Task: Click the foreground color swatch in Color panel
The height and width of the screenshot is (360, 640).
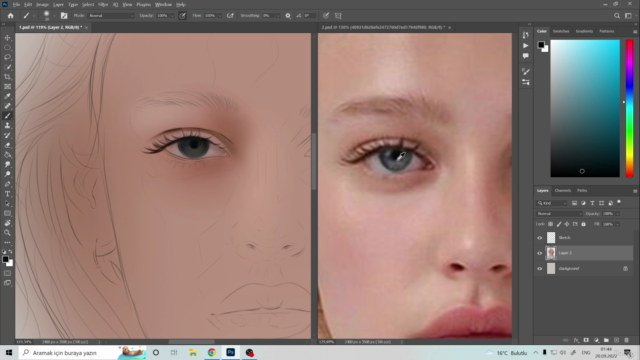Action: (x=541, y=44)
